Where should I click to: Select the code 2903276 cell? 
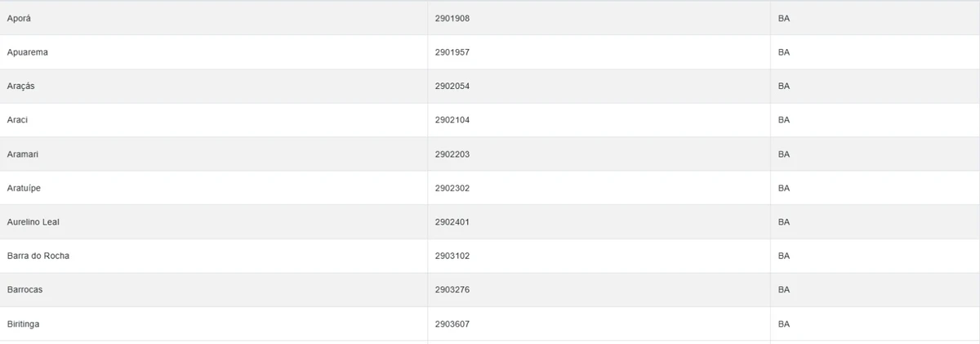tap(452, 290)
